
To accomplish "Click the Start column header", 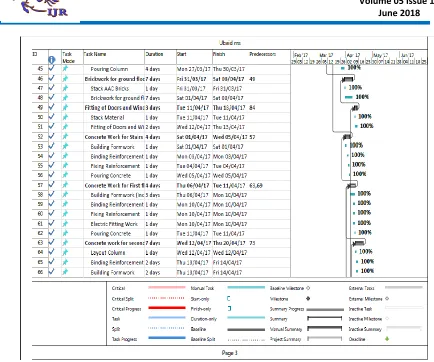I will 182,54.
